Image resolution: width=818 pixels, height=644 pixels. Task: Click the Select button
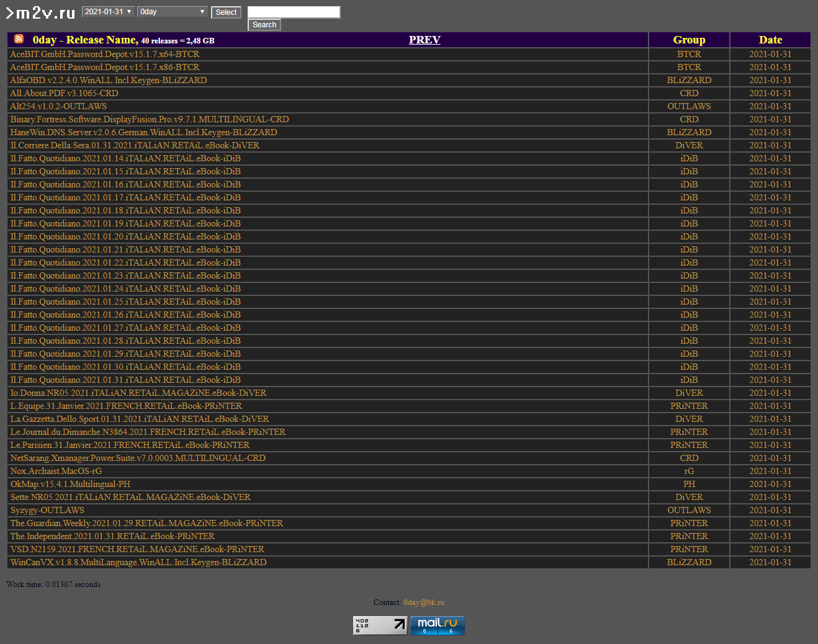(226, 12)
